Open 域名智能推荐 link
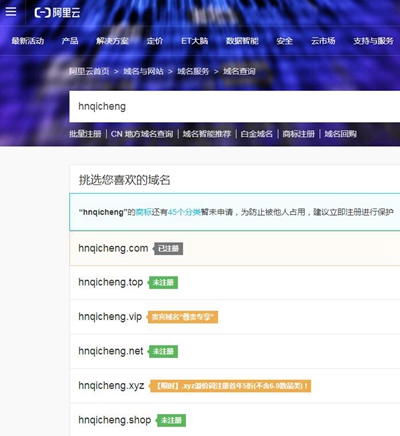400x436 pixels. click(207, 134)
